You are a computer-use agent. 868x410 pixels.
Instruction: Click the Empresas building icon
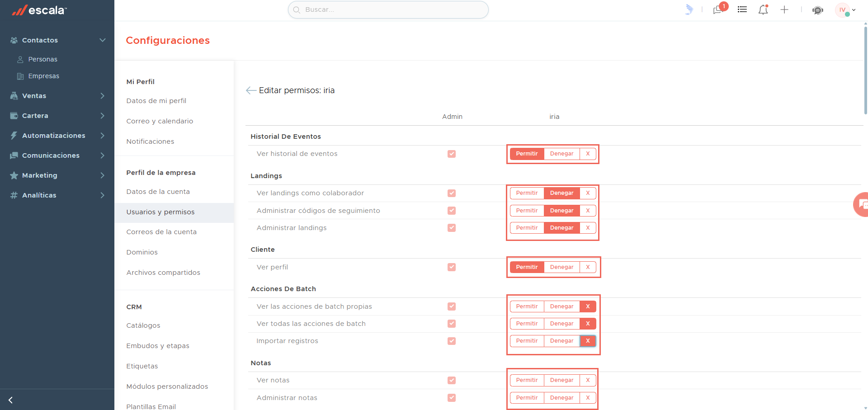pyautogui.click(x=20, y=76)
